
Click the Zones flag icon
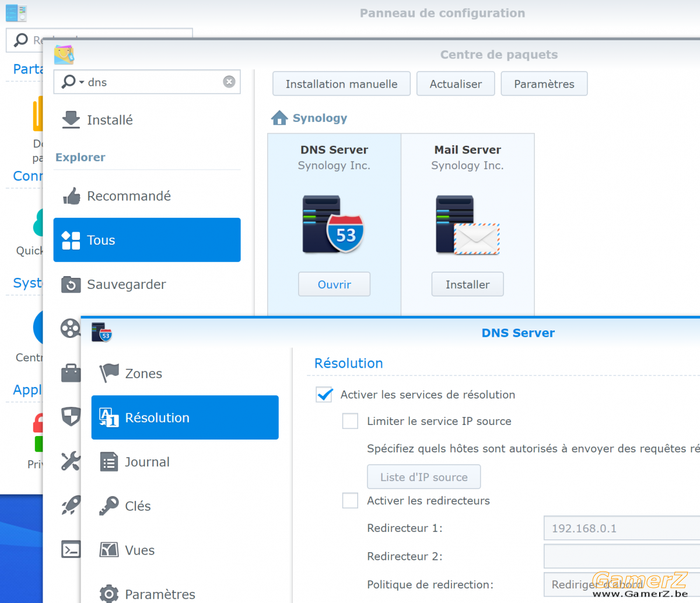click(x=109, y=374)
